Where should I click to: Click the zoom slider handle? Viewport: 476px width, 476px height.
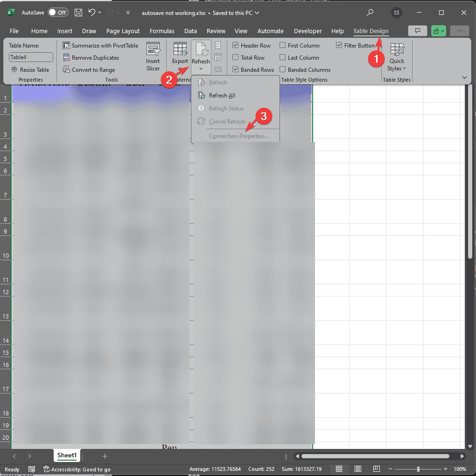pyautogui.click(x=418, y=469)
